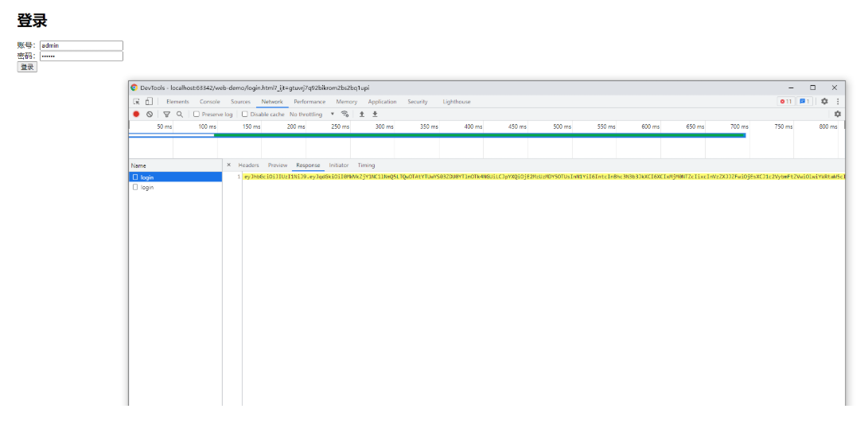Screen dimensions: 868x432
Task: Select the highlighted first login request
Action: point(176,177)
